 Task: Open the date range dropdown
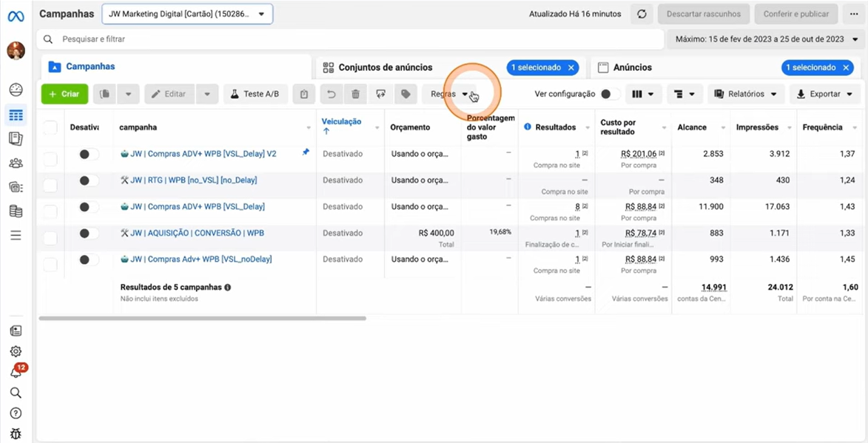click(766, 39)
